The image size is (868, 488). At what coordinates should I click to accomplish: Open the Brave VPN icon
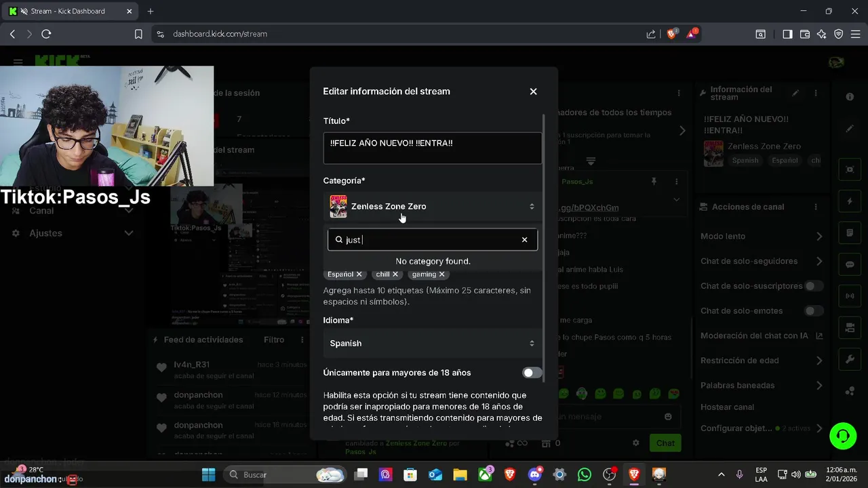pos(839,34)
